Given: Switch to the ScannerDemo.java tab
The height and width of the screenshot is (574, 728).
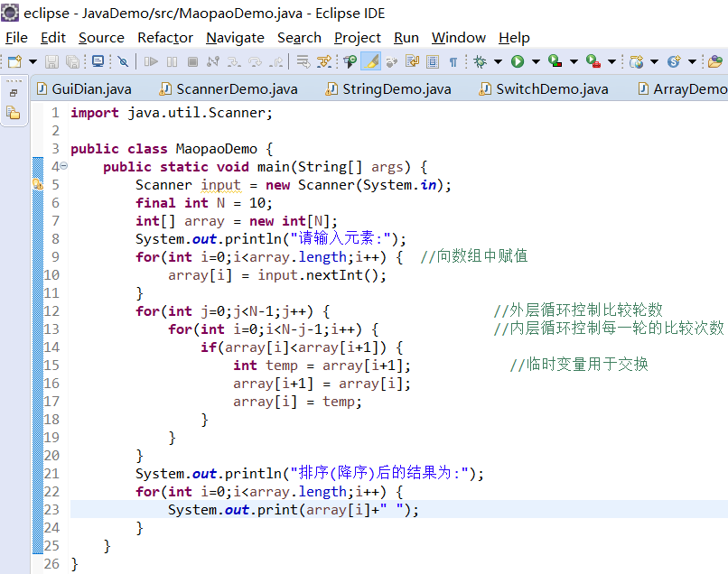Looking at the screenshot, I should (x=229, y=88).
